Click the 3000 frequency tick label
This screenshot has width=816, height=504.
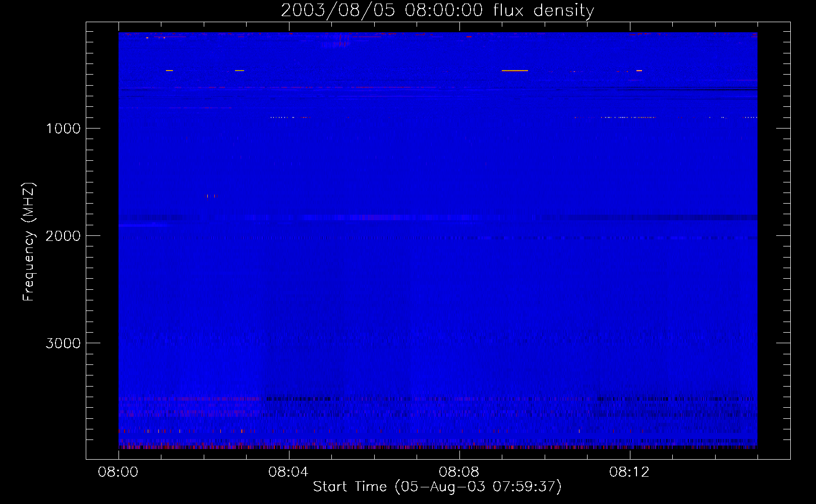click(63, 343)
